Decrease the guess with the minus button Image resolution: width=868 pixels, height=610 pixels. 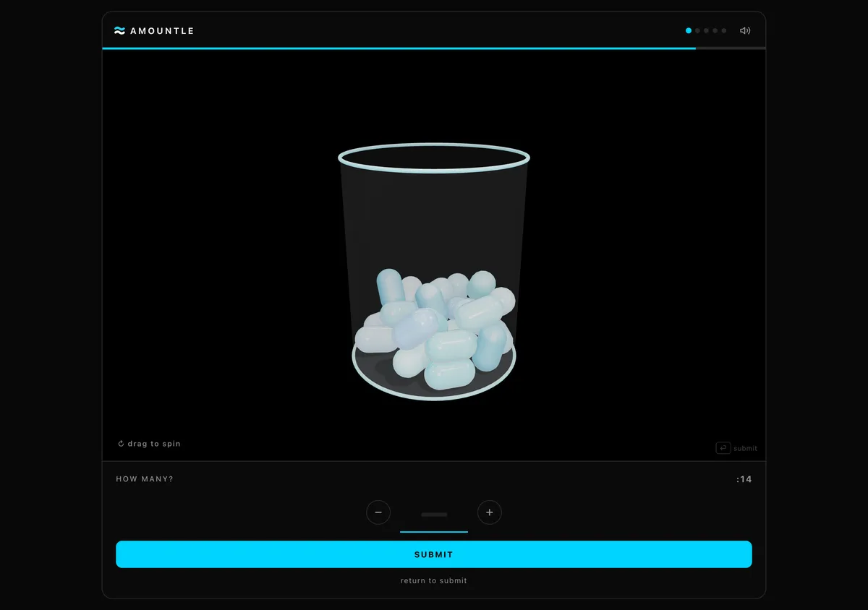tap(378, 512)
